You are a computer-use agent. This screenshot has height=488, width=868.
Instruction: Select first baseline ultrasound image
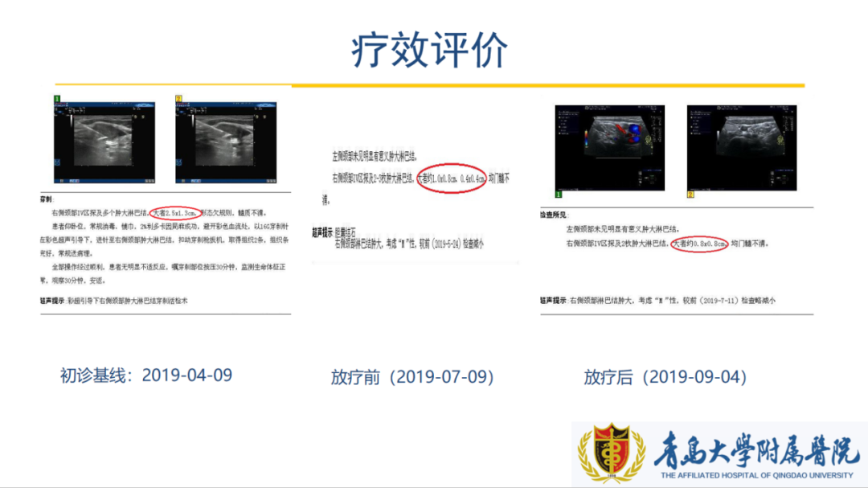click(104, 142)
